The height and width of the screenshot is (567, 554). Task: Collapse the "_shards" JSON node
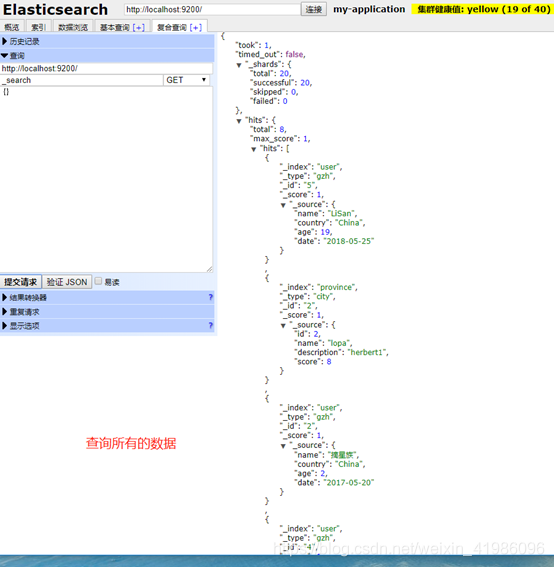point(239,65)
